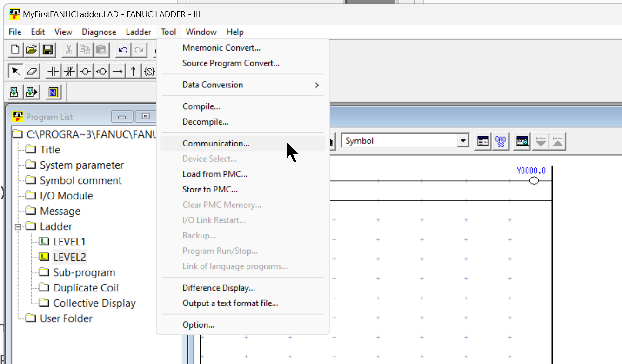Select LEVEL2 ladder program
Image resolution: width=622 pixels, height=364 pixels.
point(69,257)
